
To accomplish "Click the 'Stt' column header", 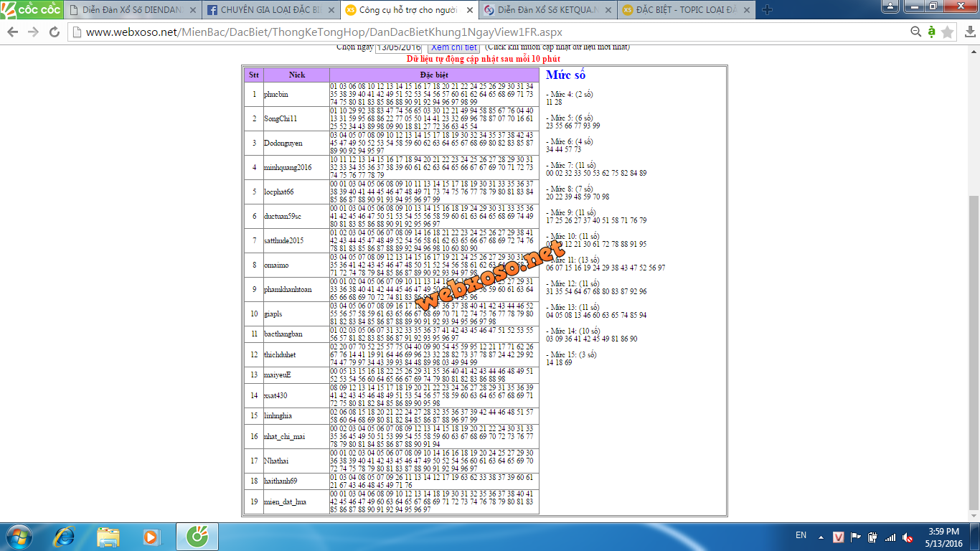I will point(254,75).
